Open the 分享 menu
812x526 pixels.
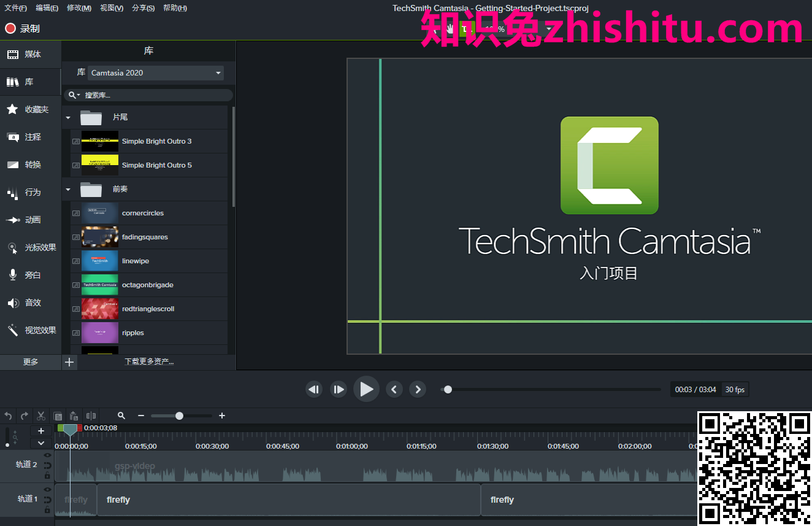point(143,8)
